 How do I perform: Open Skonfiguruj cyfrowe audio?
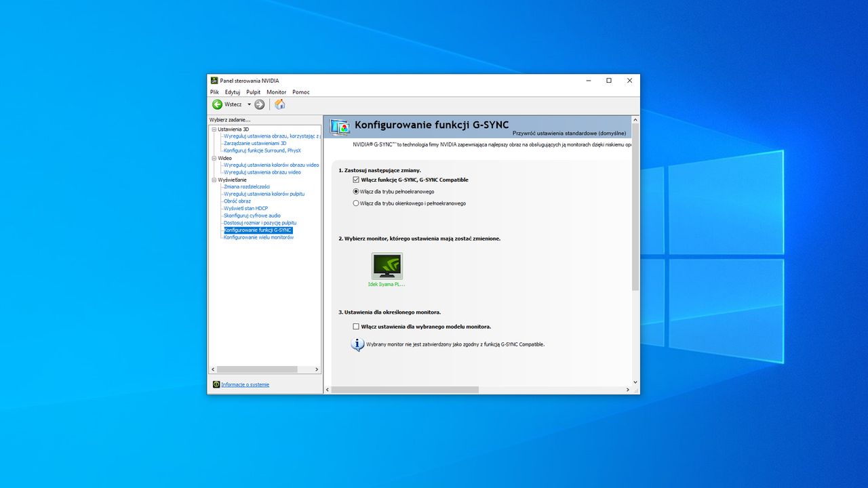point(252,216)
